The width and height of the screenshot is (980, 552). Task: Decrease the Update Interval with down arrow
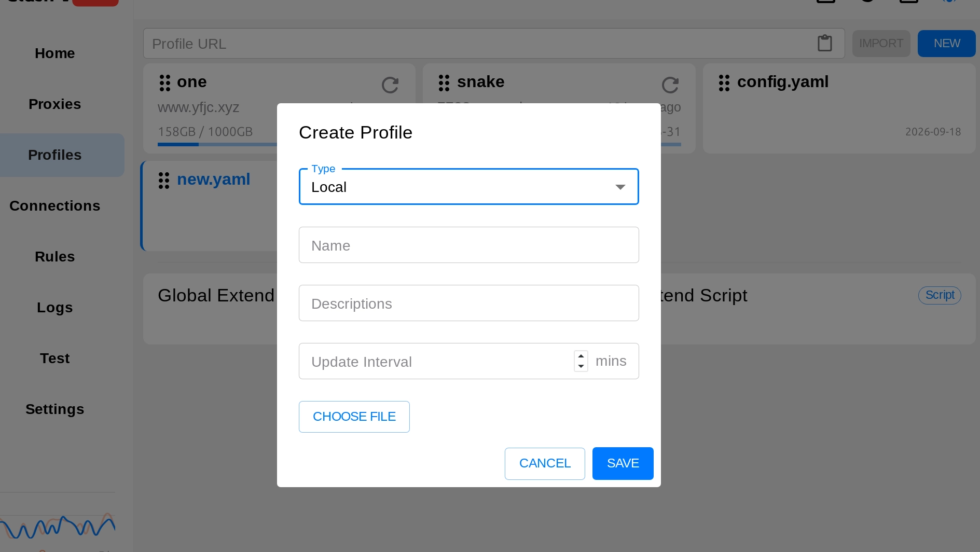pyautogui.click(x=581, y=366)
